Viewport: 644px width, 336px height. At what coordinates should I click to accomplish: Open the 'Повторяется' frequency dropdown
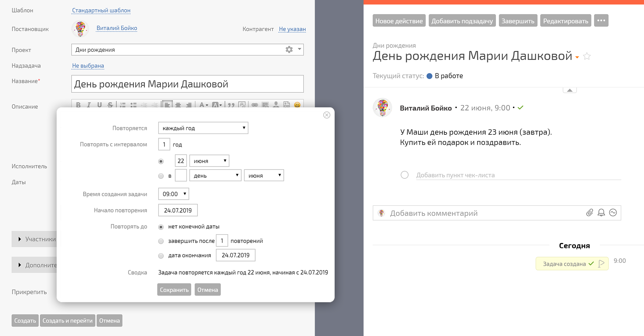click(203, 128)
